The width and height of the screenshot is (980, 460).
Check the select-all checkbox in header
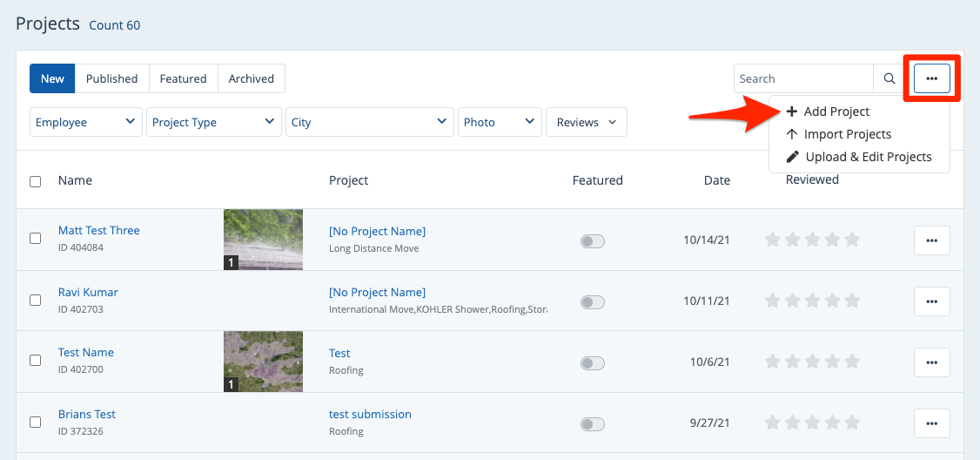click(x=36, y=181)
